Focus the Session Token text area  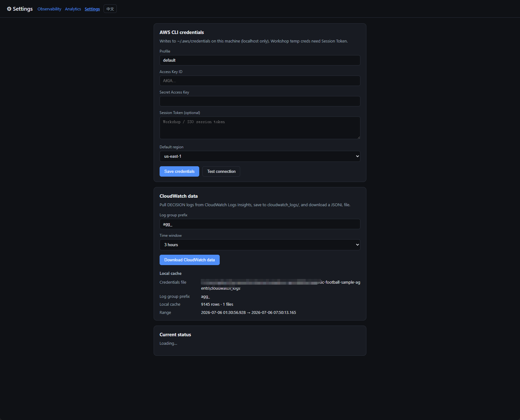pyautogui.click(x=260, y=128)
